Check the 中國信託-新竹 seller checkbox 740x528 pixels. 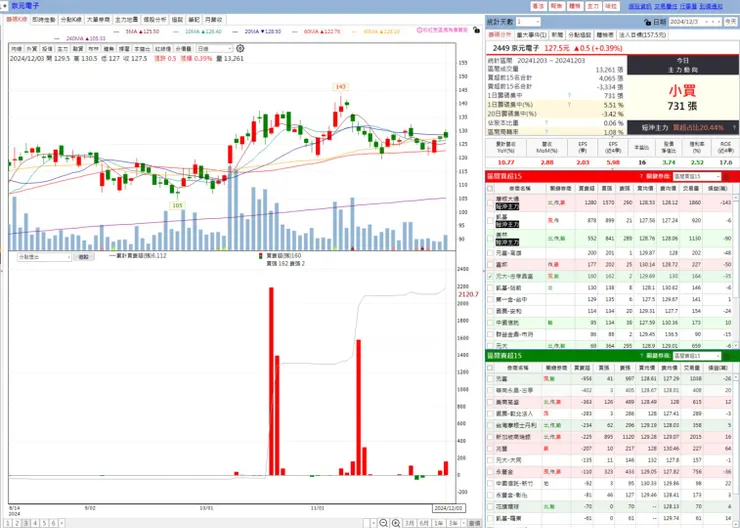pos(490,483)
